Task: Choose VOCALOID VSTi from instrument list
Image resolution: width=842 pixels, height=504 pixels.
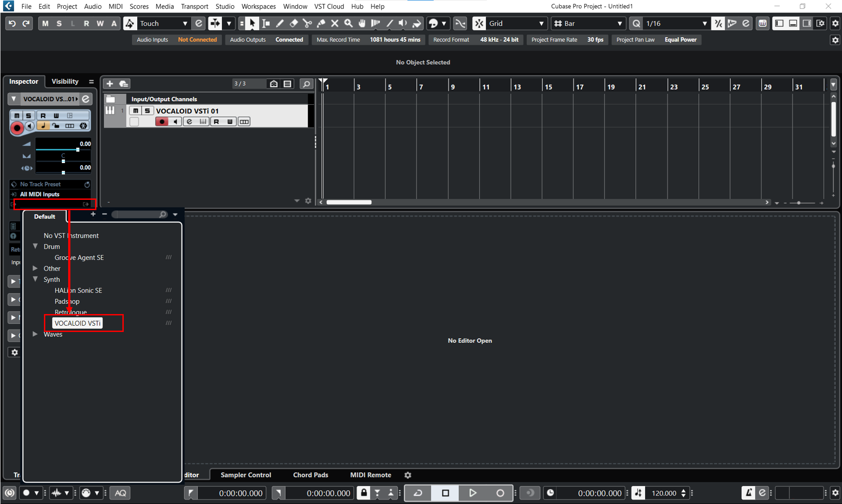Action: pos(78,323)
